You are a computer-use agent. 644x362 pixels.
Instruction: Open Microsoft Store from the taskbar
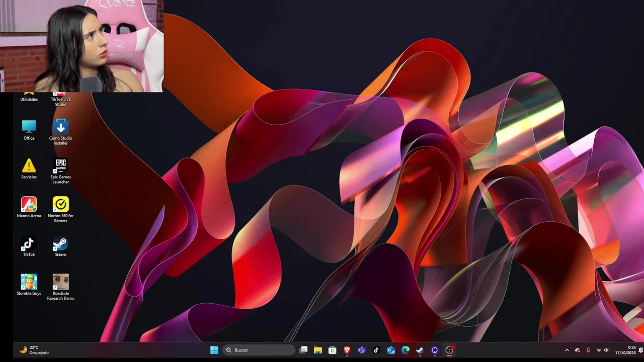333,350
